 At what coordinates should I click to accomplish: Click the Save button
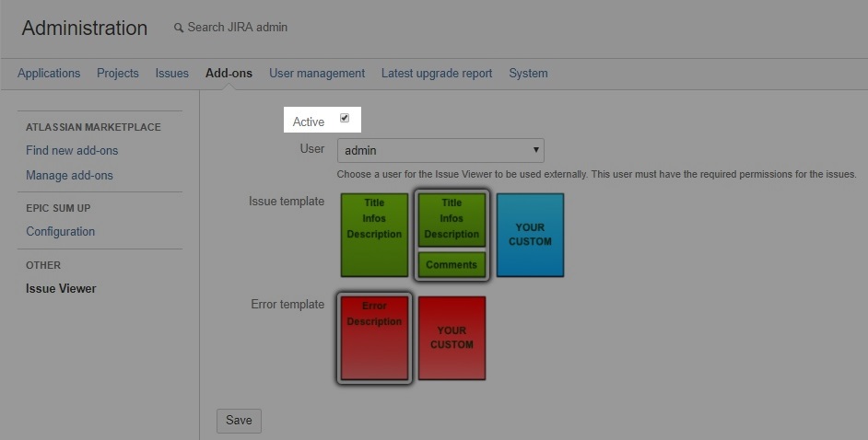(239, 421)
